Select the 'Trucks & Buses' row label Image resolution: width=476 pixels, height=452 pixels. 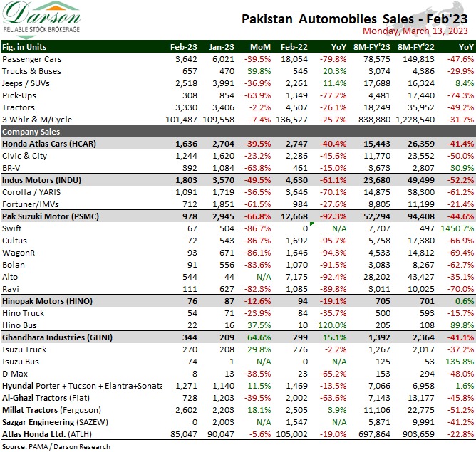click(x=31, y=71)
